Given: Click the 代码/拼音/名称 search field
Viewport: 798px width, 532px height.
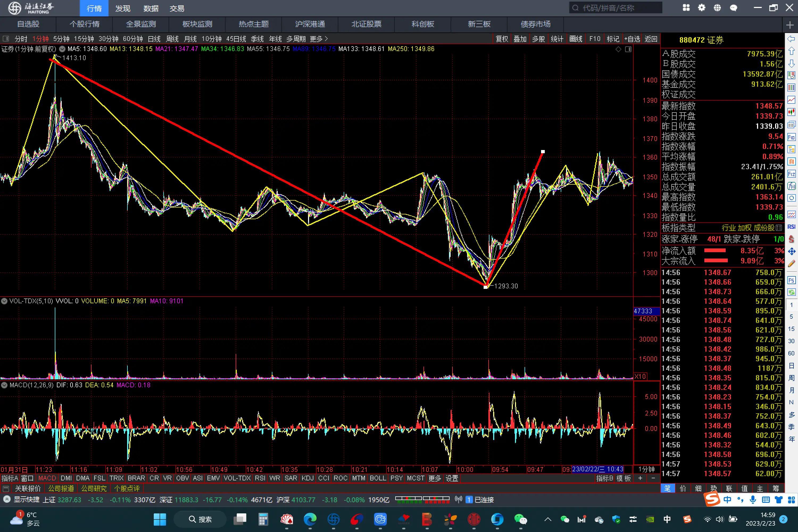Looking at the screenshot, I should coord(616,8).
